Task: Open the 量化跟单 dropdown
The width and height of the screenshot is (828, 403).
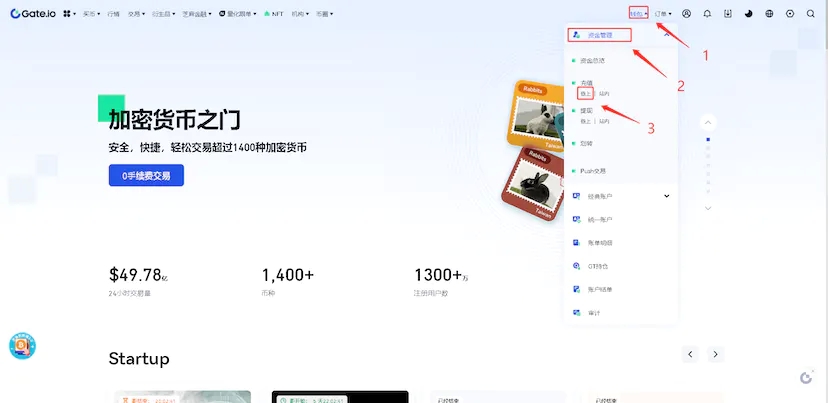Action: pyautogui.click(x=238, y=14)
